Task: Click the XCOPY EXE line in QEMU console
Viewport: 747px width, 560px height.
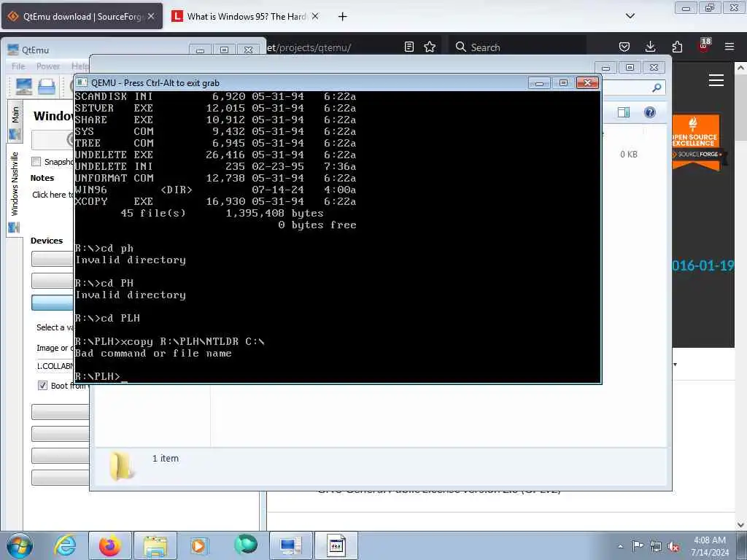Action: click(x=215, y=201)
